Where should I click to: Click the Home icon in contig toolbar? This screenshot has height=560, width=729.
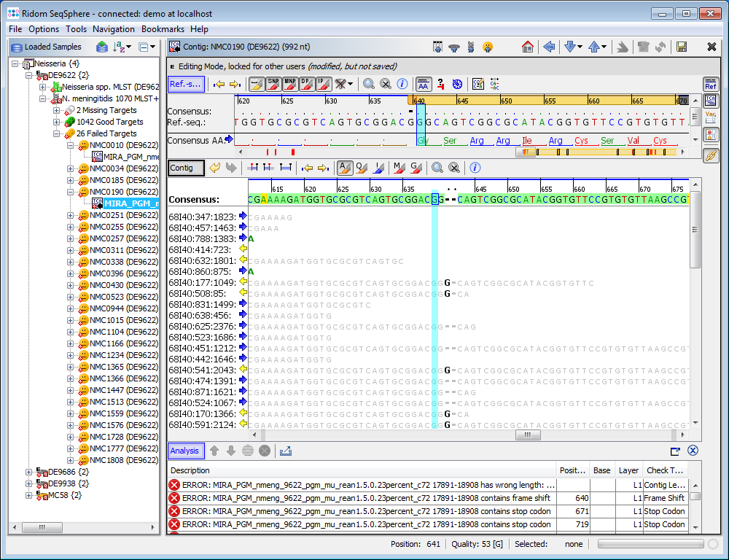(x=528, y=47)
